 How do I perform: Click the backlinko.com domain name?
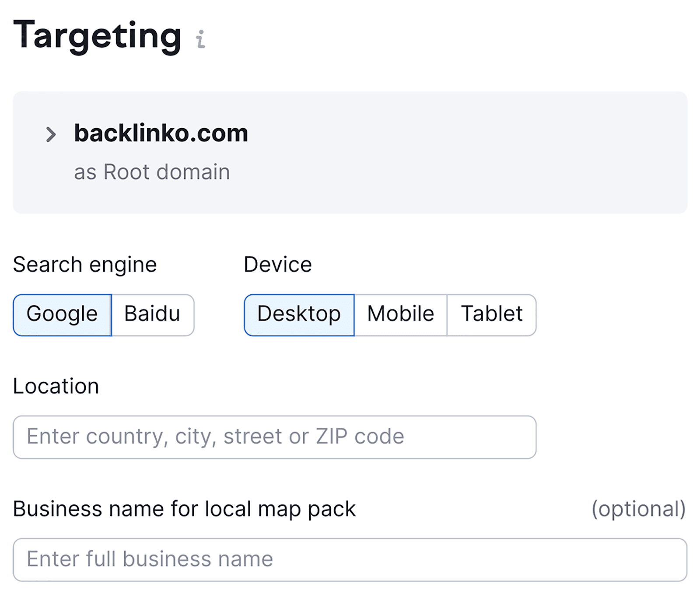[x=161, y=134]
